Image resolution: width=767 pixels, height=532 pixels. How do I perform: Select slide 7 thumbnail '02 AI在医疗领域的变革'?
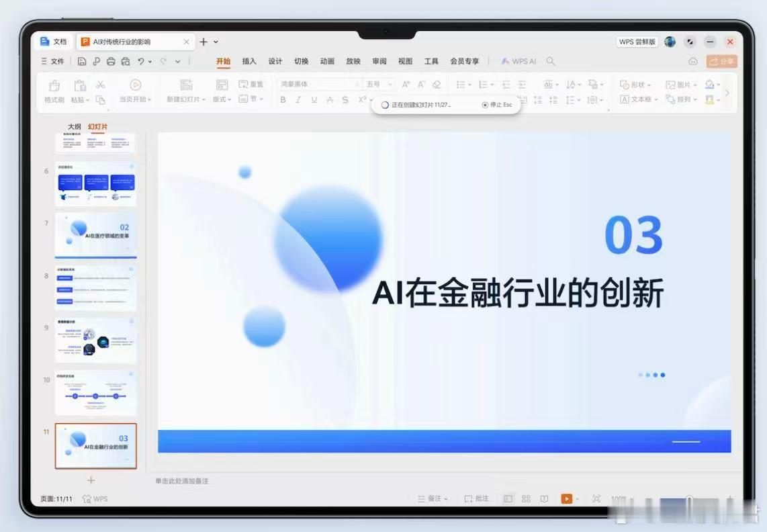pos(96,234)
